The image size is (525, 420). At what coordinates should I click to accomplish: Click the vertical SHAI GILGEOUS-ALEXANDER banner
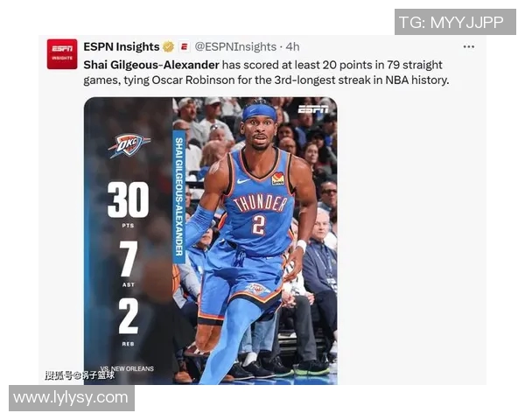point(179,197)
